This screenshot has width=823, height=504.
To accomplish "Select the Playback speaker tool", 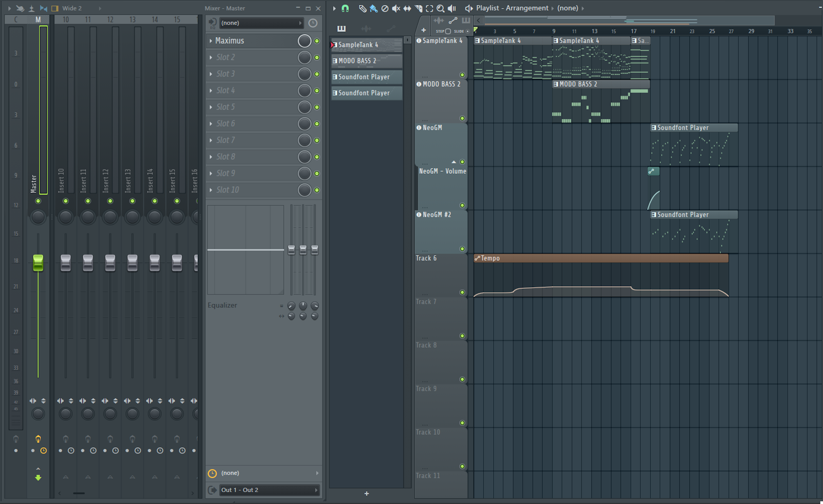I will coord(452,8).
